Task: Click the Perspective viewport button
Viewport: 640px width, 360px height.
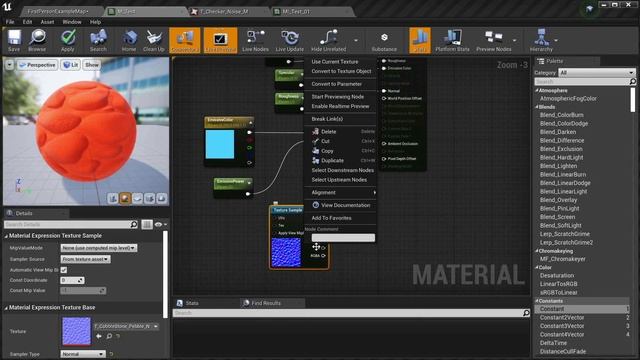Action: click(x=37, y=65)
